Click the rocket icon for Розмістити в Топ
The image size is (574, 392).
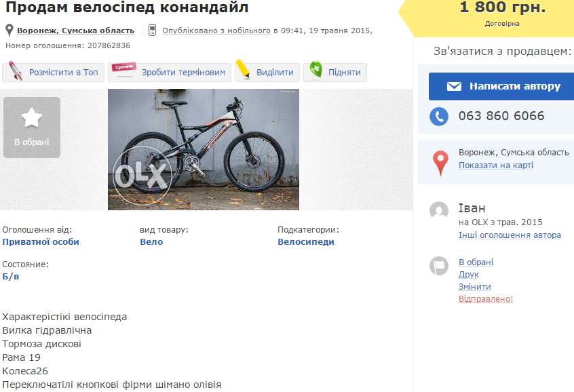pos(16,72)
